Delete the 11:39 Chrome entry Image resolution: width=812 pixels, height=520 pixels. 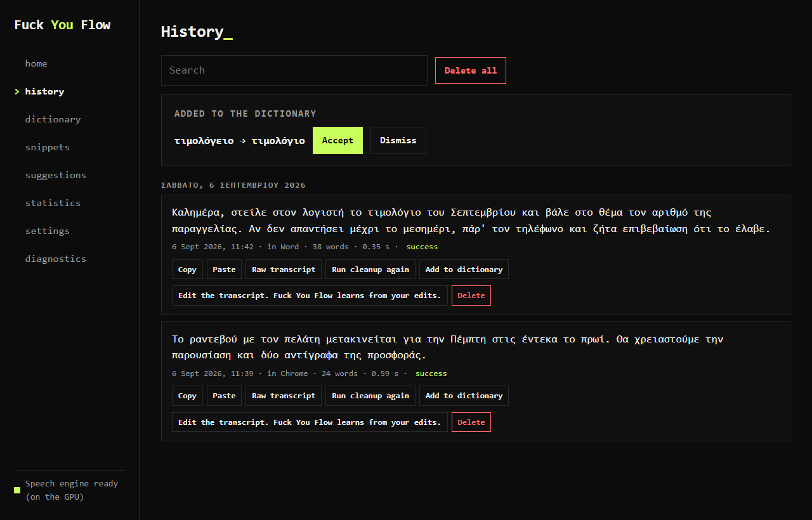pos(471,422)
